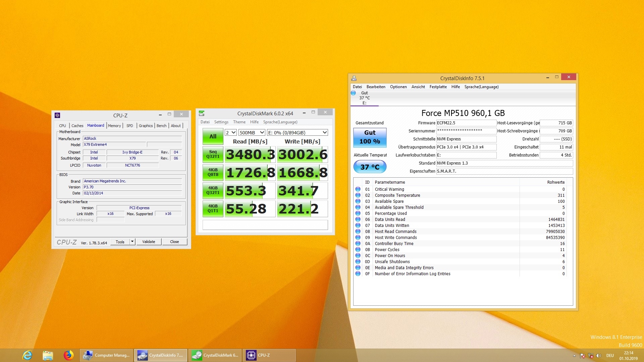Open the SPD tab in CPU-Z
The image size is (644, 362).
coord(130,126)
